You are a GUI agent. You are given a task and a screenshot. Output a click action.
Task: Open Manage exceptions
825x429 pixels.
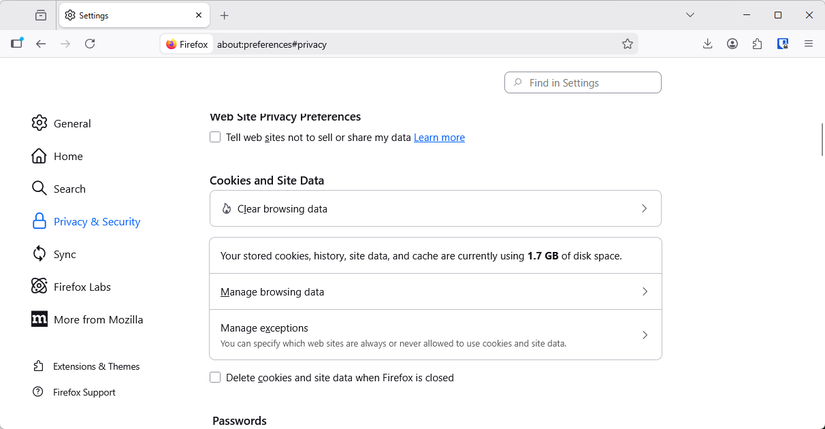pos(435,335)
